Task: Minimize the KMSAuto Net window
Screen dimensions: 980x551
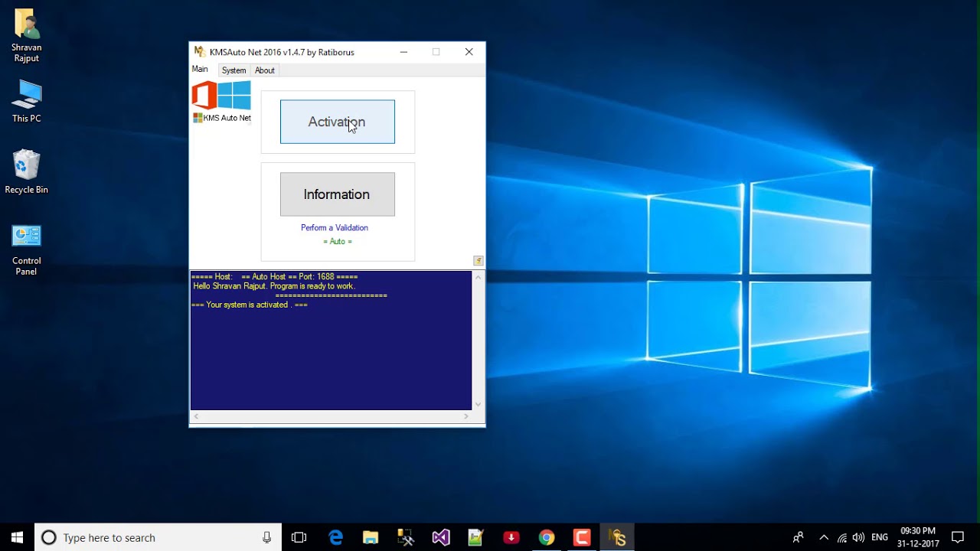Action: point(403,52)
